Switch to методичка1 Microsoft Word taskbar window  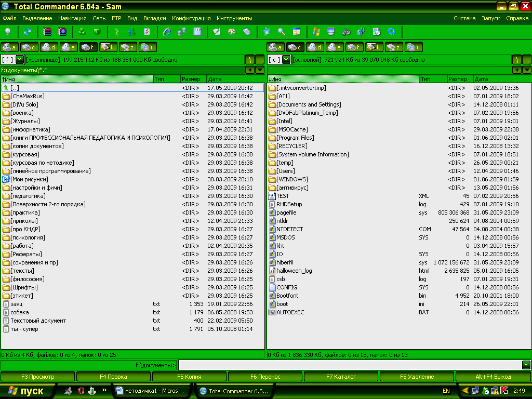point(151,391)
